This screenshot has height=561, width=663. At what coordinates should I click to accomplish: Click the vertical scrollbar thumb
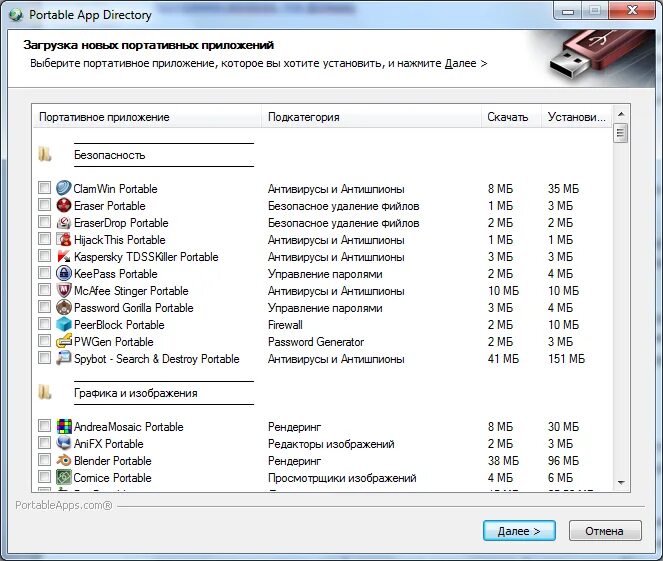click(x=621, y=134)
